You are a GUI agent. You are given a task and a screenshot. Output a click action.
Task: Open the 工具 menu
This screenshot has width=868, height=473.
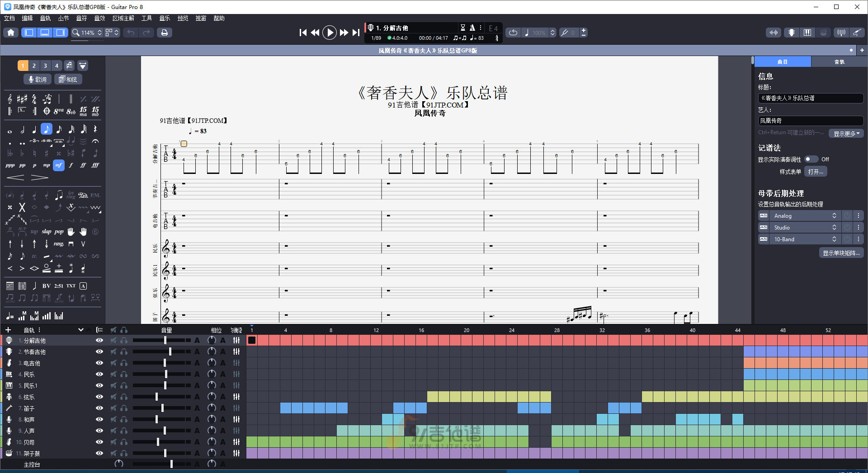coord(146,18)
